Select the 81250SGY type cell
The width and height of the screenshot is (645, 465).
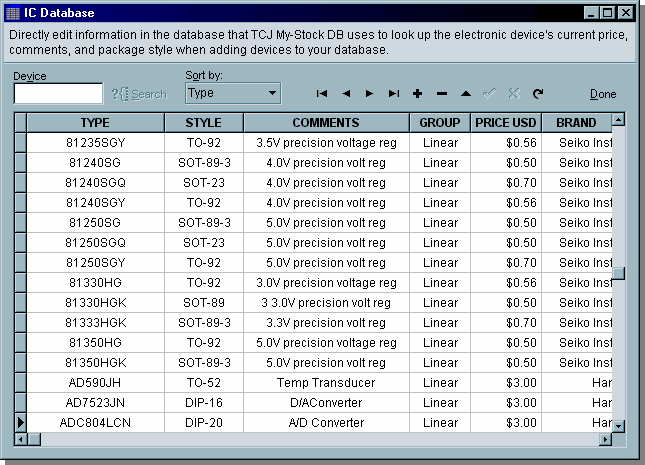pos(95,263)
